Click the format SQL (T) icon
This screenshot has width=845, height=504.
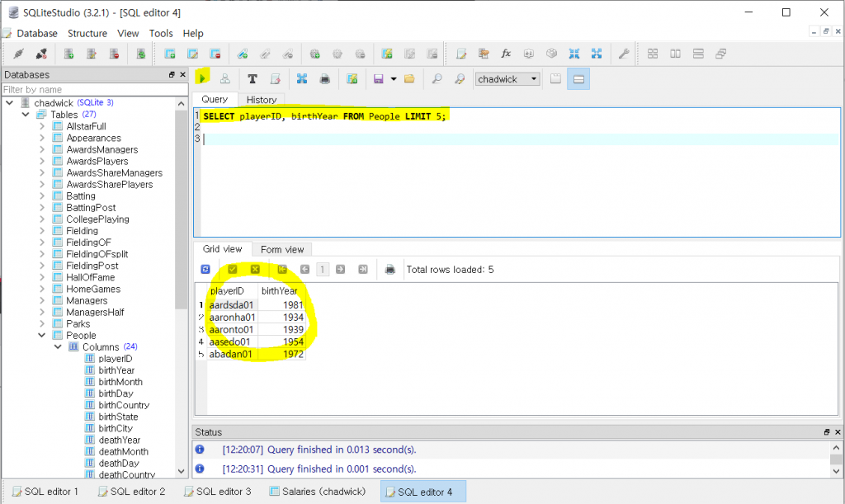point(253,79)
